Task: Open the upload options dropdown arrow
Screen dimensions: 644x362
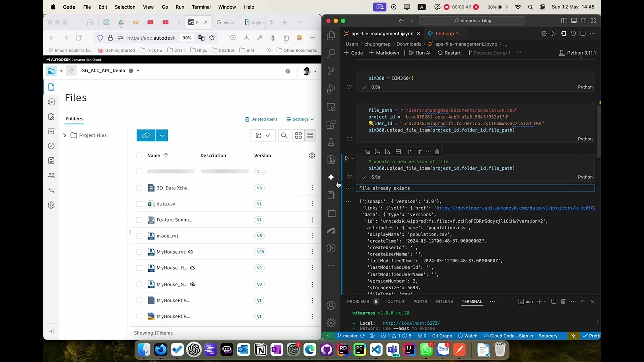Action: (x=162, y=135)
